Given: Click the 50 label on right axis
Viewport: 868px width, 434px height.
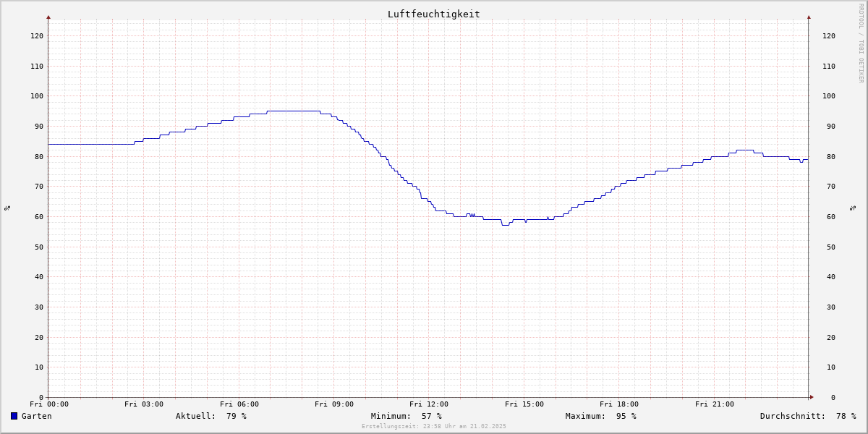Looking at the screenshot, I should [831, 247].
